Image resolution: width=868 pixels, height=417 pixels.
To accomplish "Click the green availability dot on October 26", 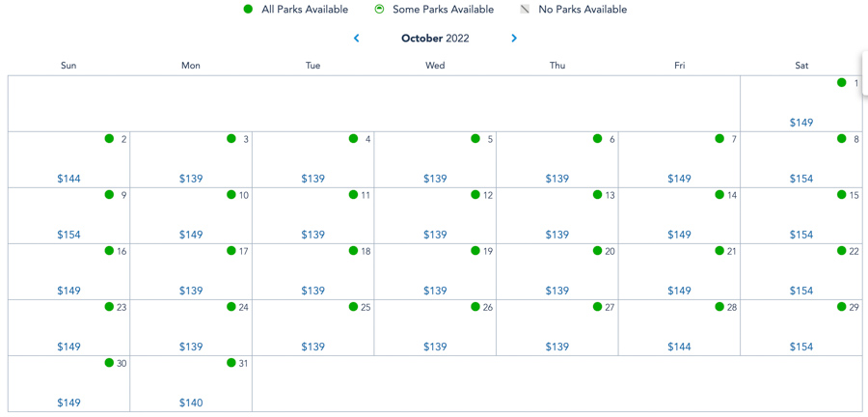I will 475,307.
